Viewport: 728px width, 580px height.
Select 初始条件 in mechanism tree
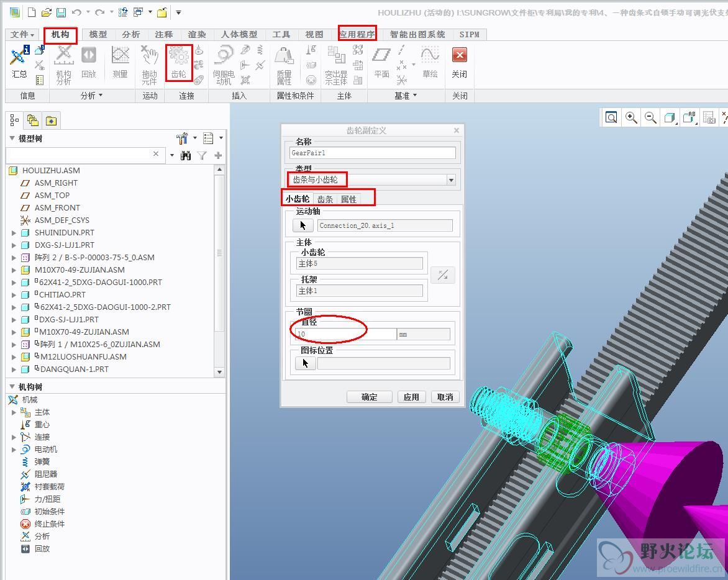[49, 511]
